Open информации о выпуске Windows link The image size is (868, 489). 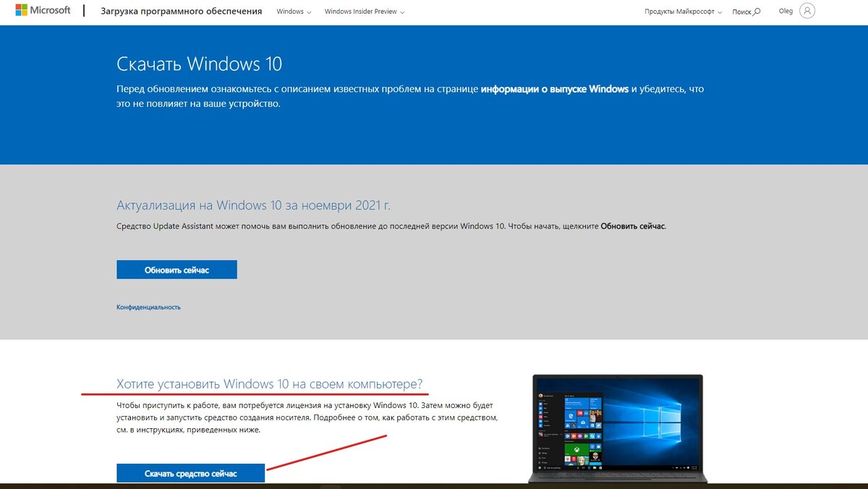coord(555,89)
